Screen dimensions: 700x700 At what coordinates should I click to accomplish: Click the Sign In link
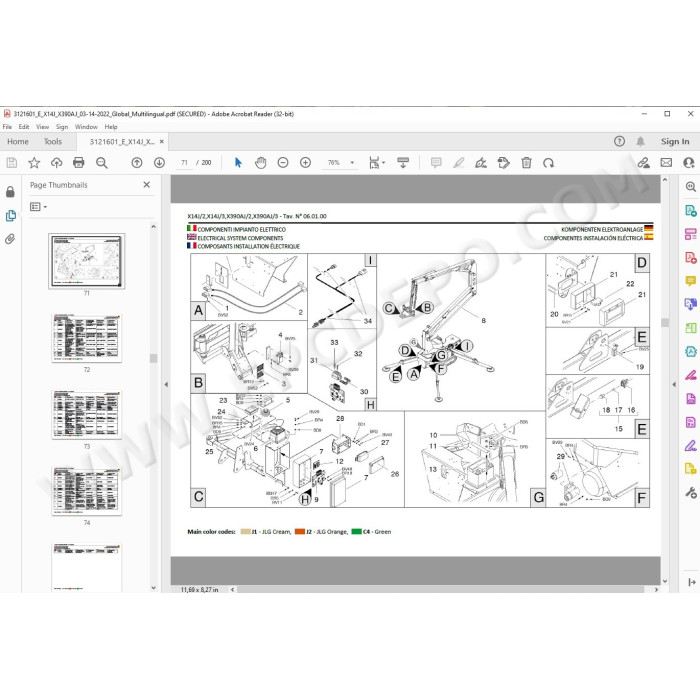click(675, 142)
